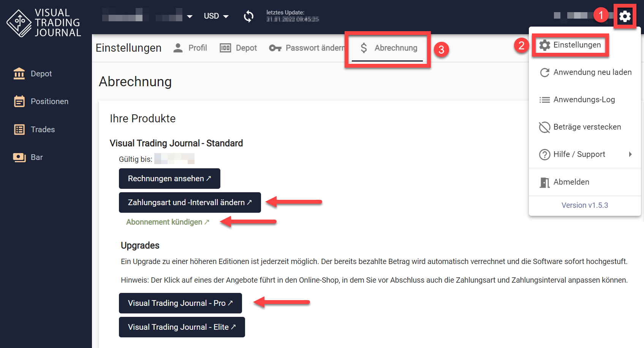The image size is (644, 348).
Task: Choose Beträge verstecken in the menu
Action: pyautogui.click(x=585, y=127)
